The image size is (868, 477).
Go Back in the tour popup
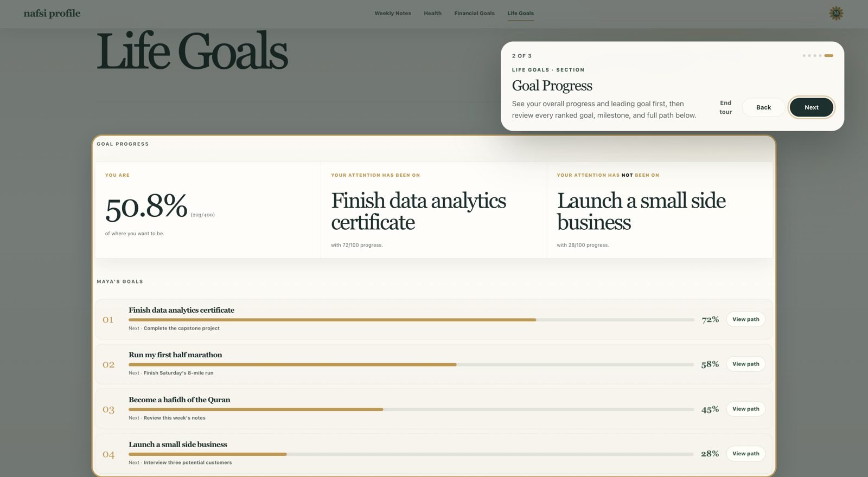pyautogui.click(x=763, y=107)
